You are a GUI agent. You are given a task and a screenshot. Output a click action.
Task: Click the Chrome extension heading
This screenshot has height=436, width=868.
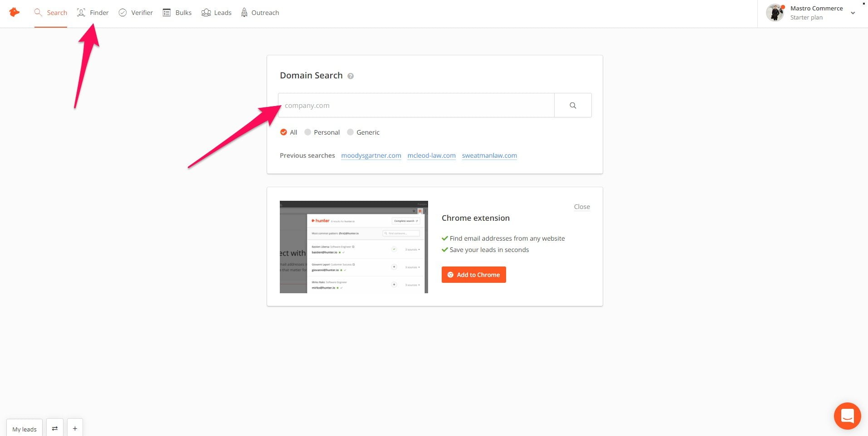click(x=475, y=218)
